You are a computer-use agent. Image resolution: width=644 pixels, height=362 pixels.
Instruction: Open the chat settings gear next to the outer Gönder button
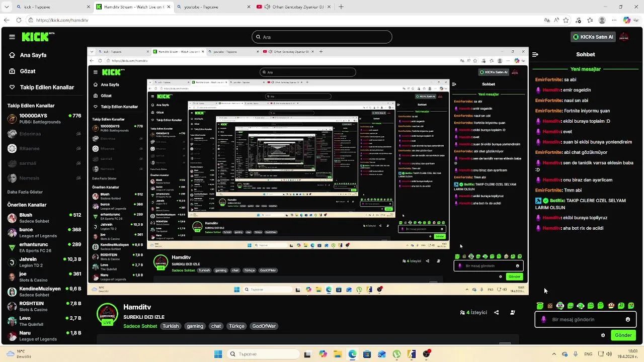[603, 335]
